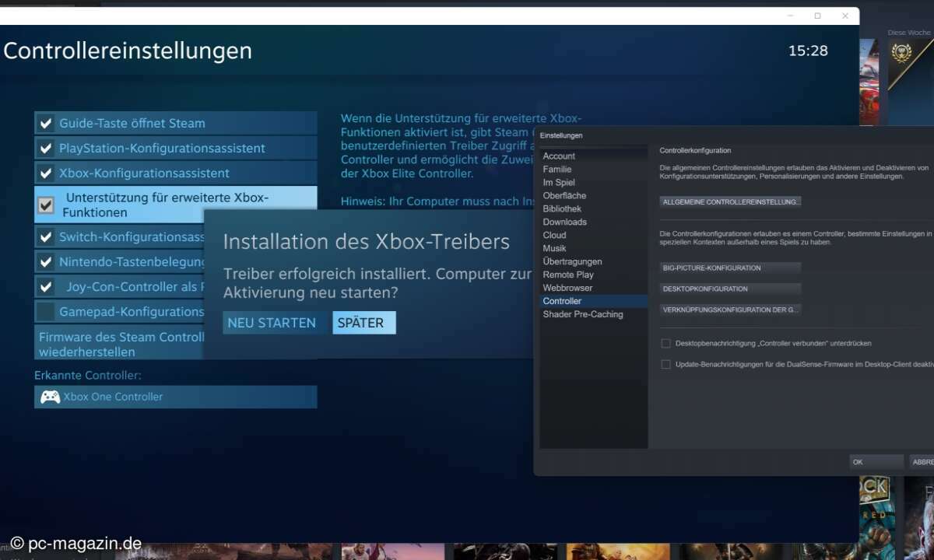Click the 15:28 clock display

[808, 51]
